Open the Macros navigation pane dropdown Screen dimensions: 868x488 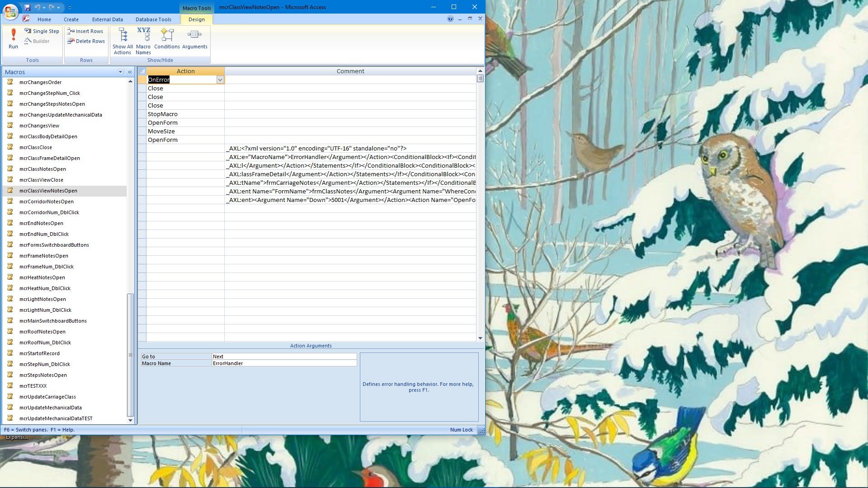click(x=120, y=72)
